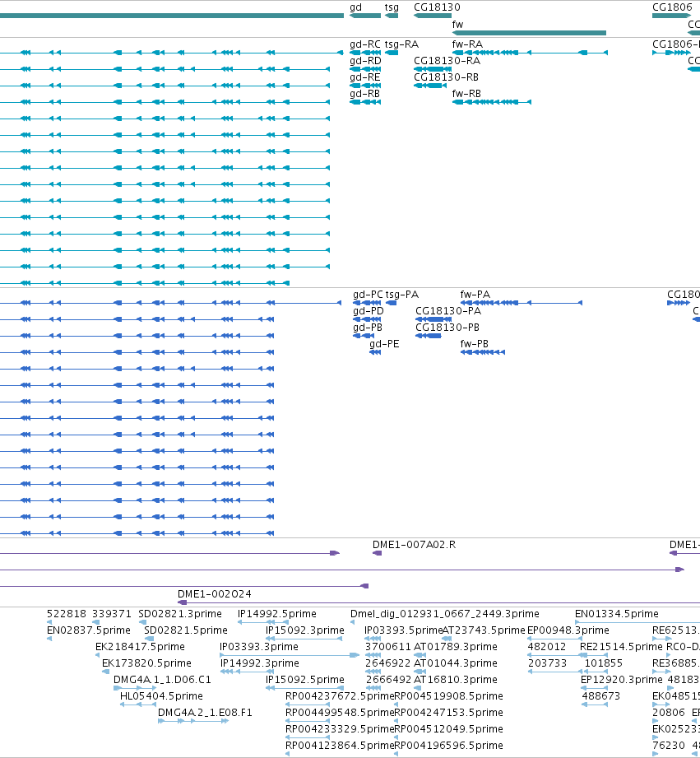Select the gd-RB transcript label
The image size is (700, 758).
pyautogui.click(x=364, y=94)
